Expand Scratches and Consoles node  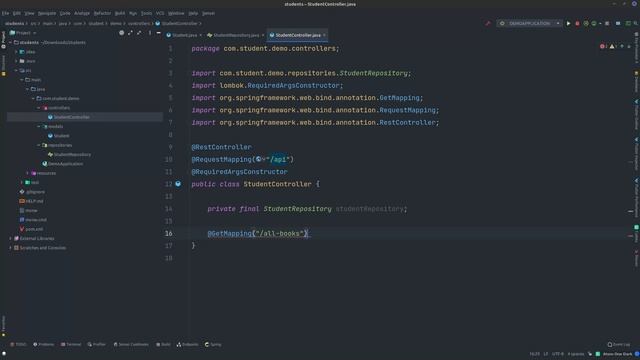pos(11,248)
